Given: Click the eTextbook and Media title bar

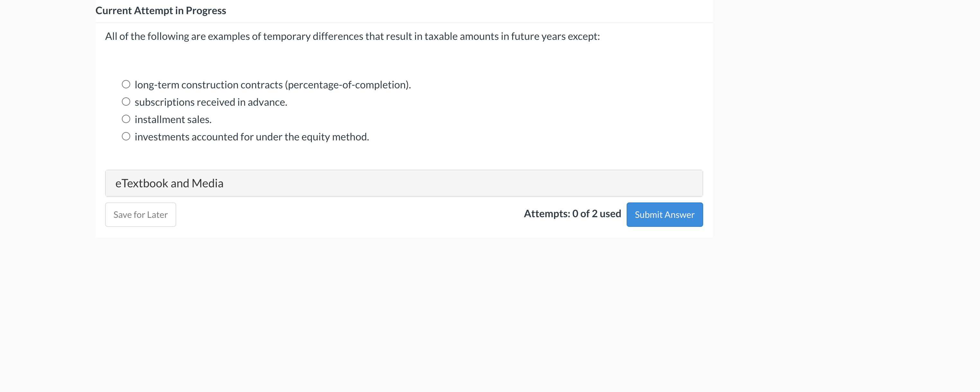Looking at the screenshot, I should tap(170, 183).
